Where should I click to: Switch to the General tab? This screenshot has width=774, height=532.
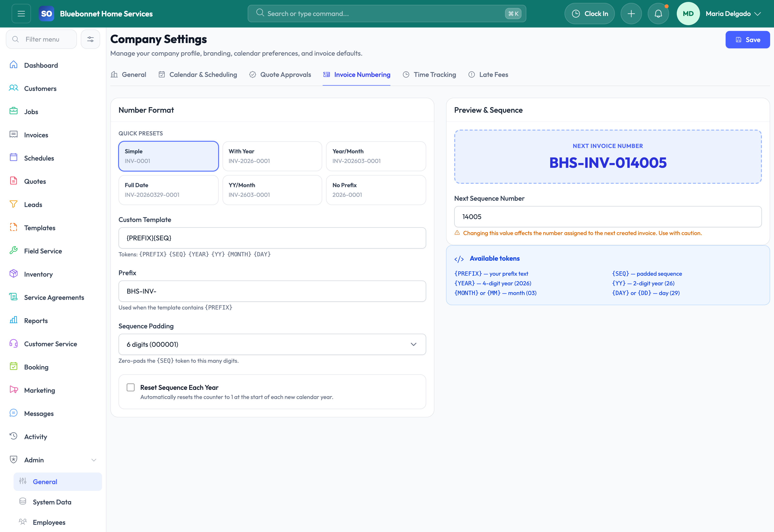click(x=128, y=75)
